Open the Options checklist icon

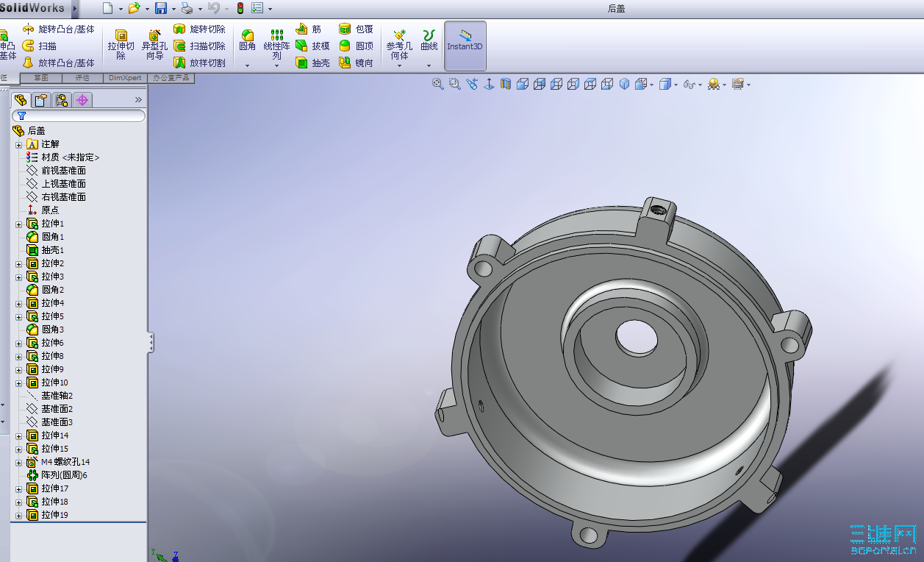pyautogui.click(x=257, y=8)
